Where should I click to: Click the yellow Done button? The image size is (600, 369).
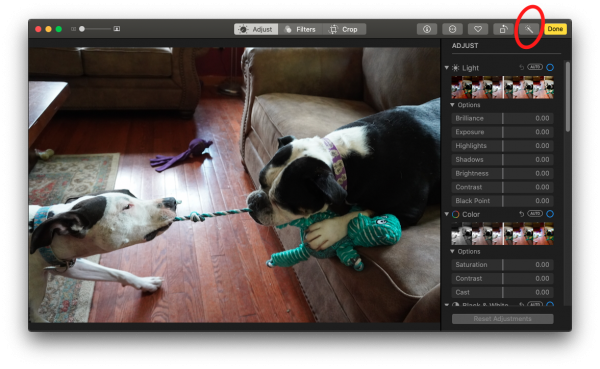555,29
